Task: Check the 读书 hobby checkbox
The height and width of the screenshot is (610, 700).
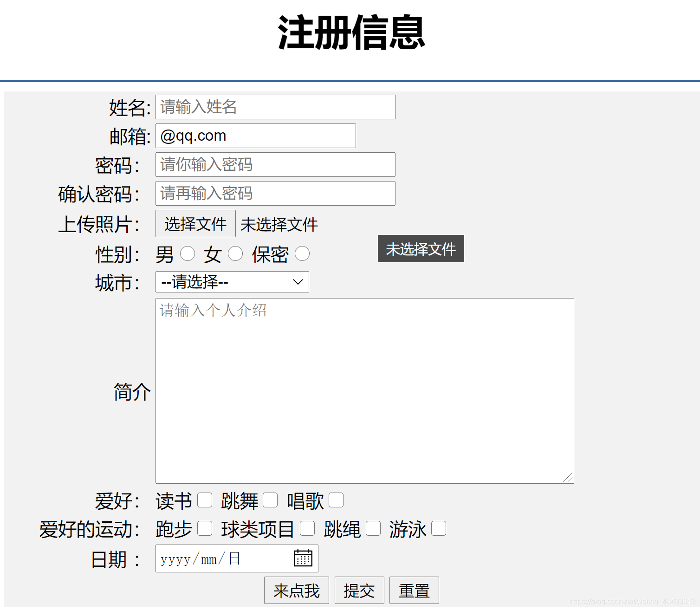Action: tap(205, 500)
